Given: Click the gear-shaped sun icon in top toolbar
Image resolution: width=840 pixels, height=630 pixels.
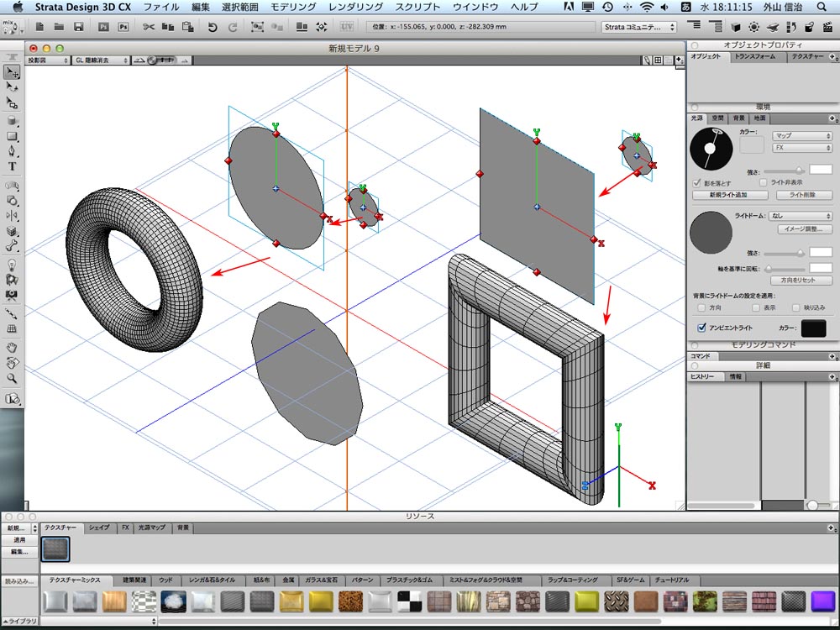Looking at the screenshot, I should click(x=753, y=26).
